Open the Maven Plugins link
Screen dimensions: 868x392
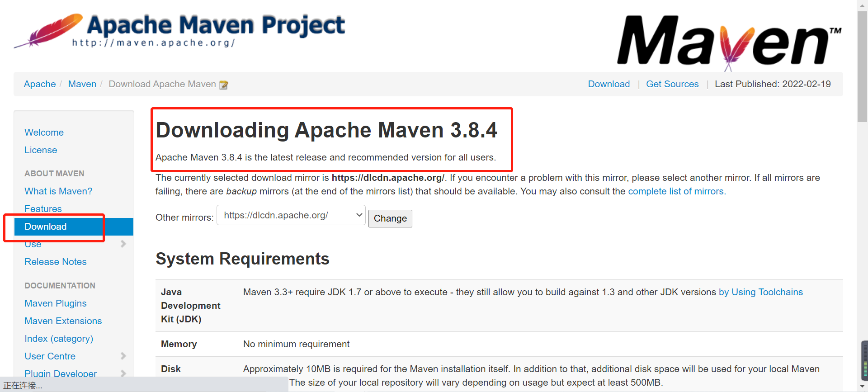pos(56,303)
